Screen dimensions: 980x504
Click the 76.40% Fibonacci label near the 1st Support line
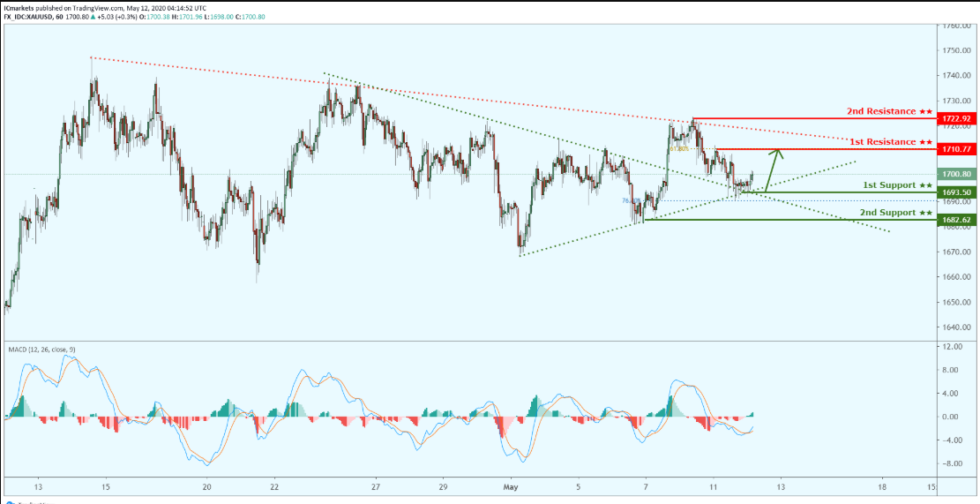631,200
